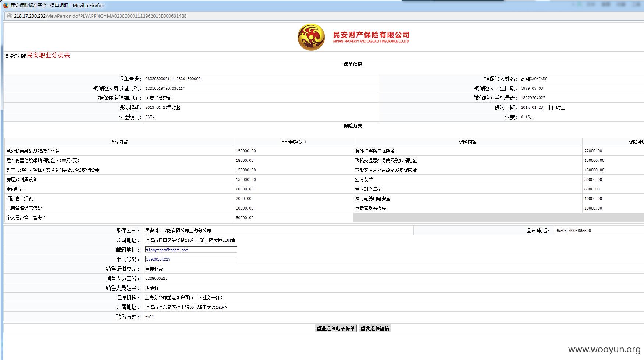Select policy number 06020800001111962013000001

tap(174, 79)
